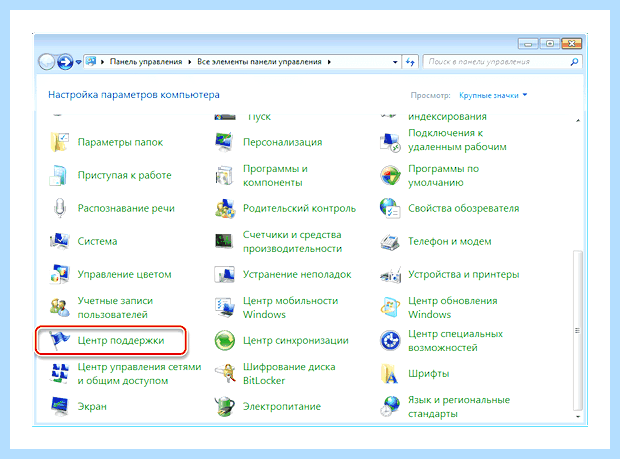The width and height of the screenshot is (620, 459).
Task: Open the recent pages arrow beside Forward
Action: point(78,62)
